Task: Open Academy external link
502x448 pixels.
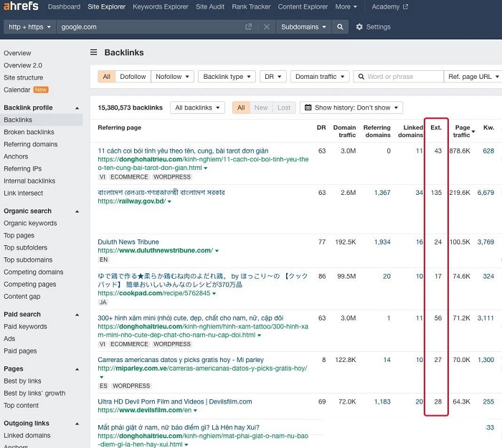Action: 389,6
